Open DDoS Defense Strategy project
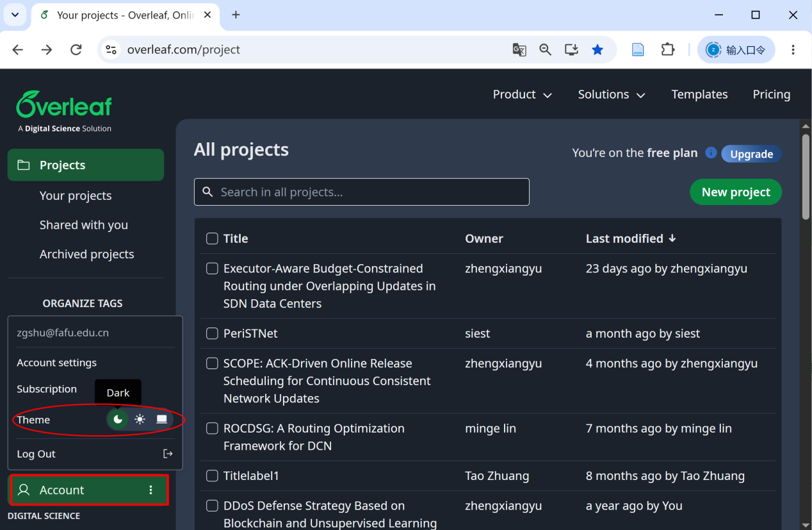Screen dimensions: 812x530 [x=330, y=515]
